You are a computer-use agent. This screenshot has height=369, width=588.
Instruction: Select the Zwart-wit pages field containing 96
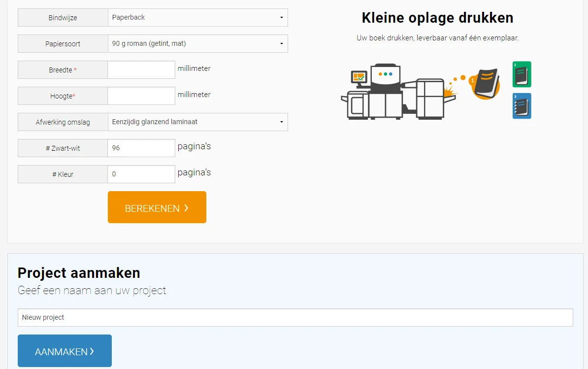coord(141,148)
